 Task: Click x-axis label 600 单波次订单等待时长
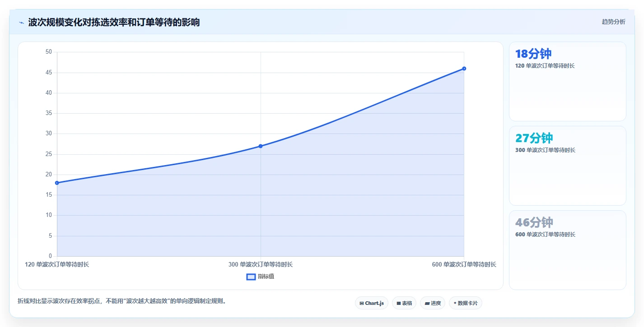pyautogui.click(x=464, y=265)
